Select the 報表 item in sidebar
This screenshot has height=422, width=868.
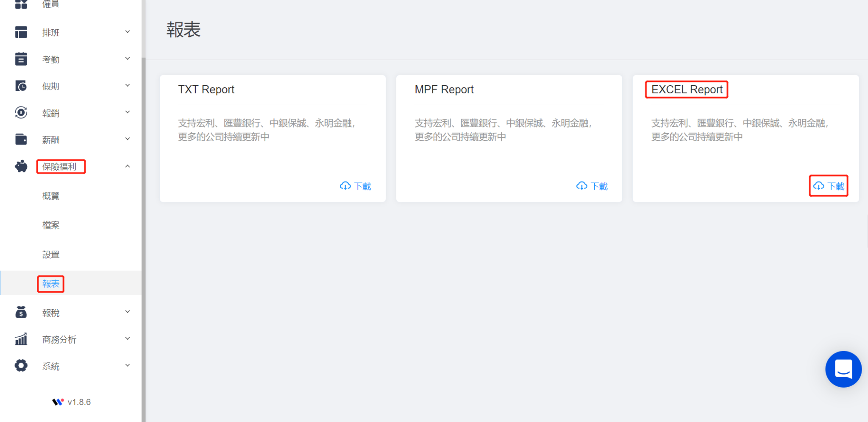click(50, 283)
